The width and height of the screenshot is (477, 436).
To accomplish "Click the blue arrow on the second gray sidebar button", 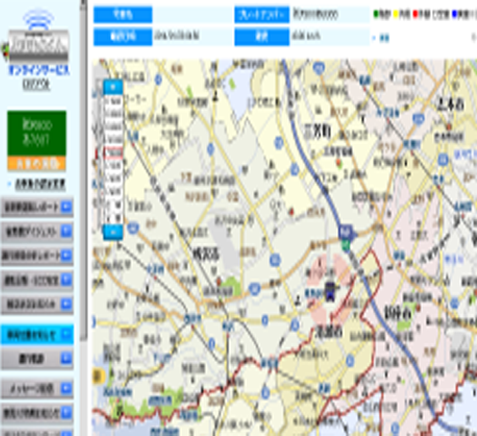I will coord(66,231).
